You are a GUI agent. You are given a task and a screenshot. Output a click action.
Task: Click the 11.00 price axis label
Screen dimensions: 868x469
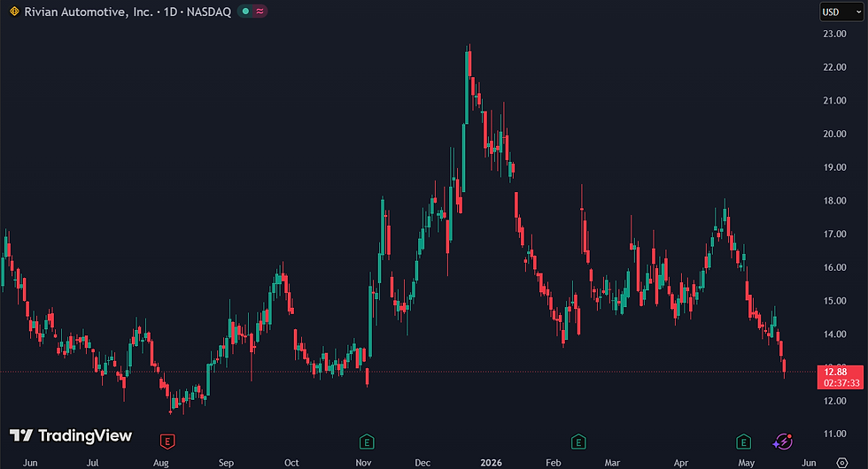(834, 434)
